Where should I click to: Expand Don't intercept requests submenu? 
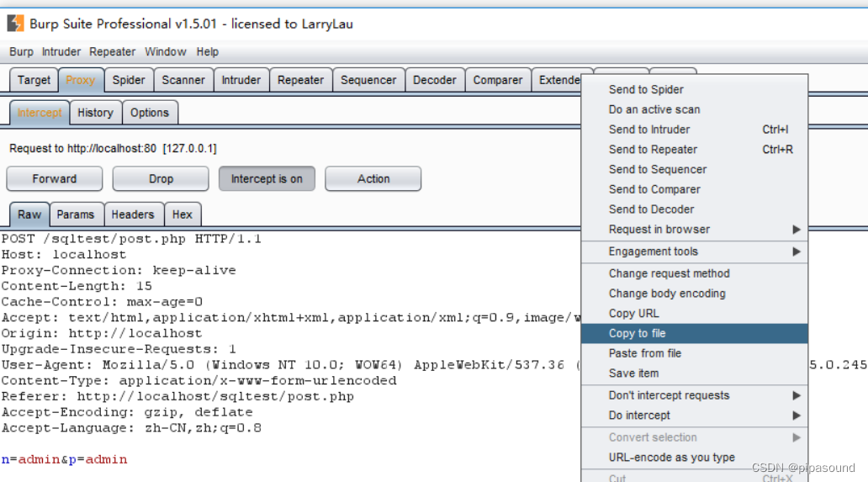(x=694, y=395)
